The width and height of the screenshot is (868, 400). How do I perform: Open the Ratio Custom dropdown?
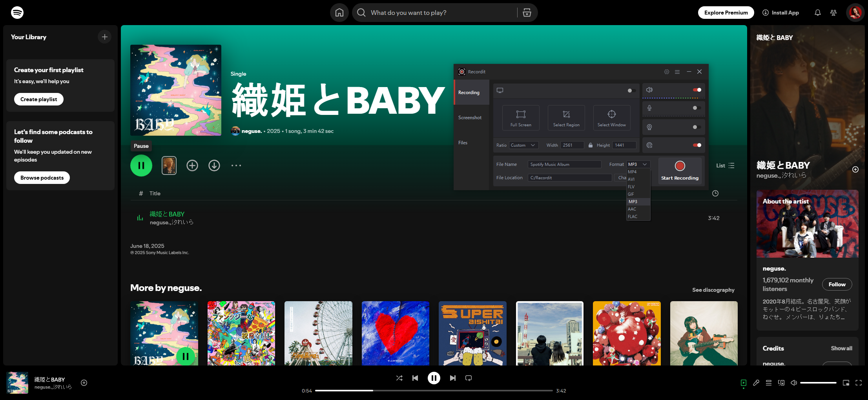(x=523, y=145)
